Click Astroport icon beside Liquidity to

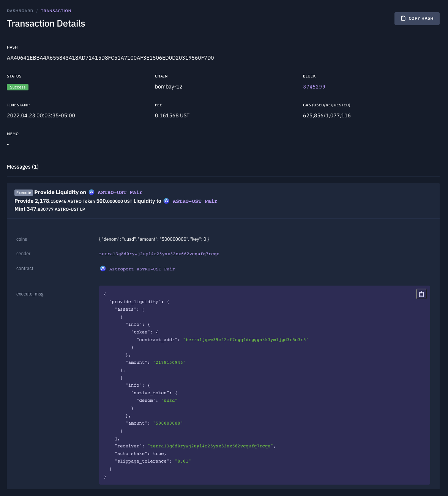(x=166, y=201)
